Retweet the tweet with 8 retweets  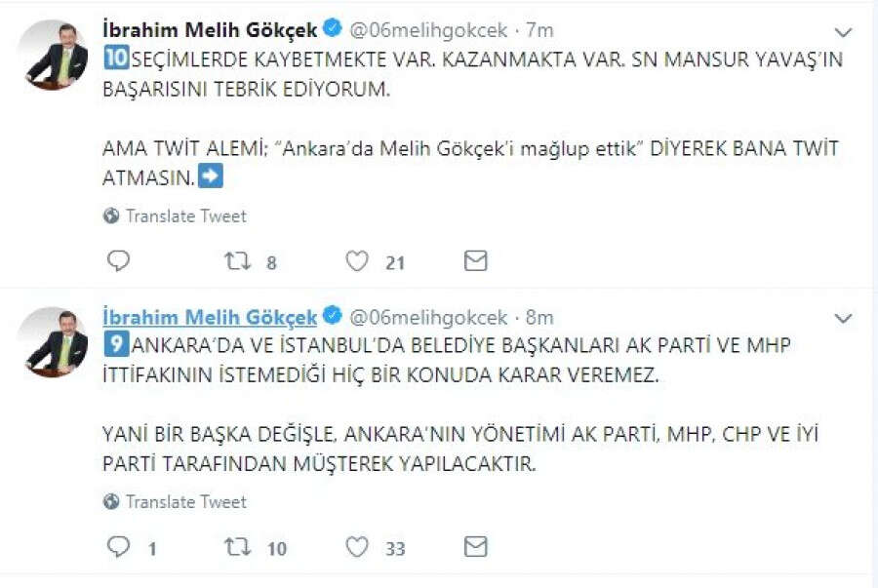tap(237, 261)
